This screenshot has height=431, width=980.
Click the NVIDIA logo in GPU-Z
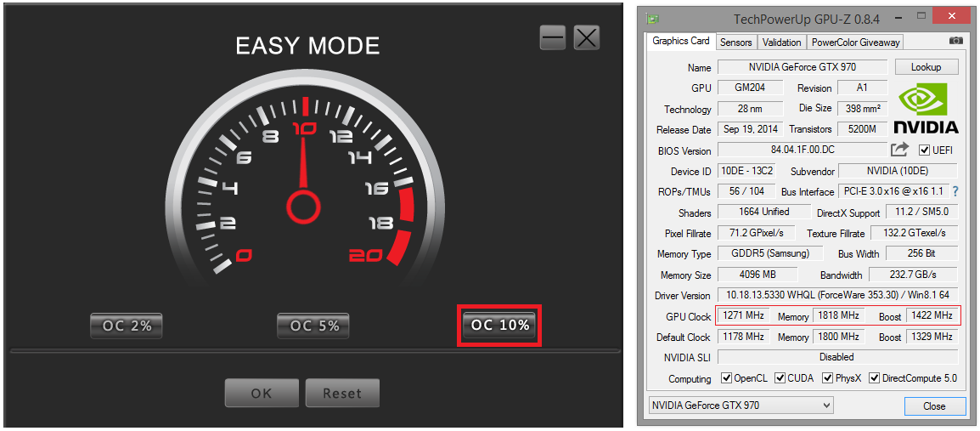coord(926,109)
